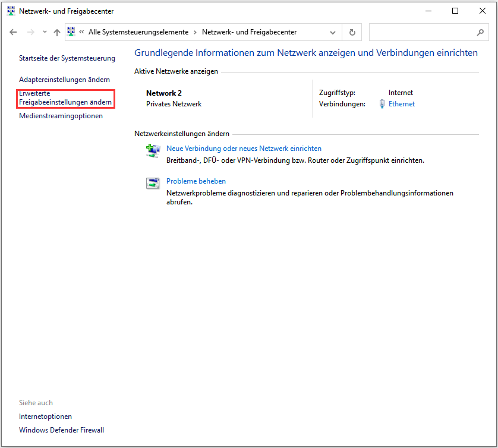Click the Neue Verbindung network setup icon

(153, 151)
